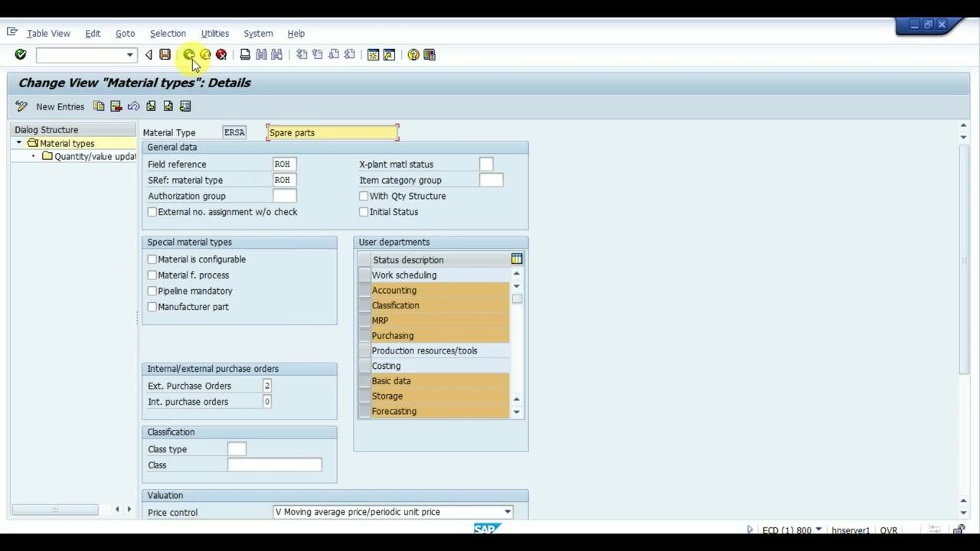Enable Material is configurable checkbox

(x=152, y=259)
